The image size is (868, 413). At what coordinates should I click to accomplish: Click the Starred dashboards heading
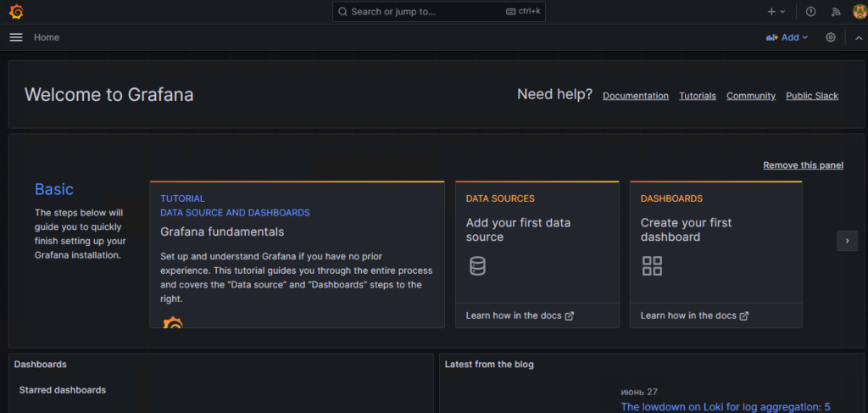coord(63,390)
